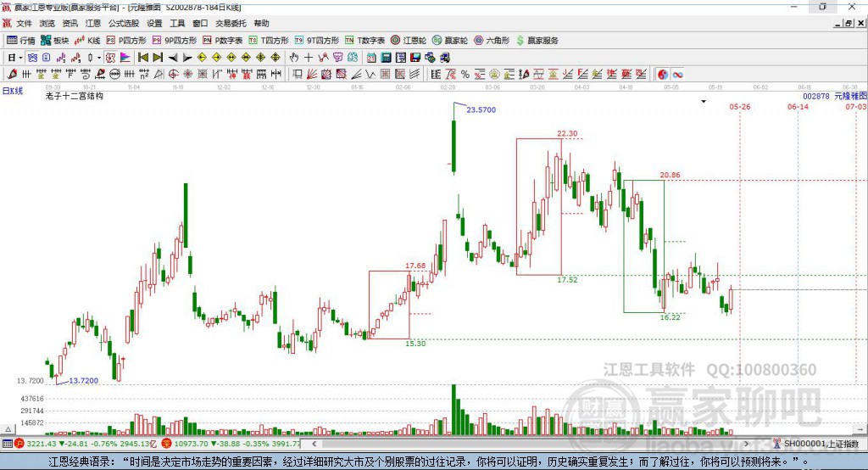Click the save floppy disk icon
The height and width of the screenshot is (470, 868).
pyautogui.click(x=415, y=58)
